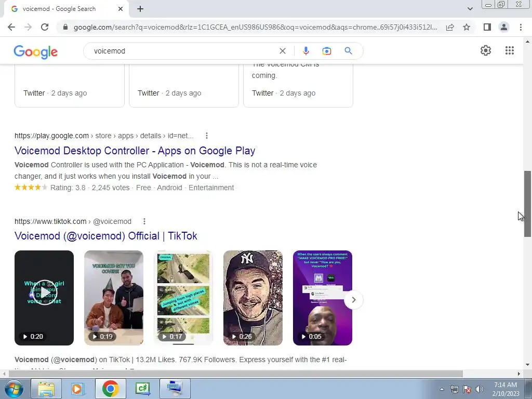Image resolution: width=532 pixels, height=399 pixels.
Task: Open volume control speaker icon
Action: click(x=480, y=389)
